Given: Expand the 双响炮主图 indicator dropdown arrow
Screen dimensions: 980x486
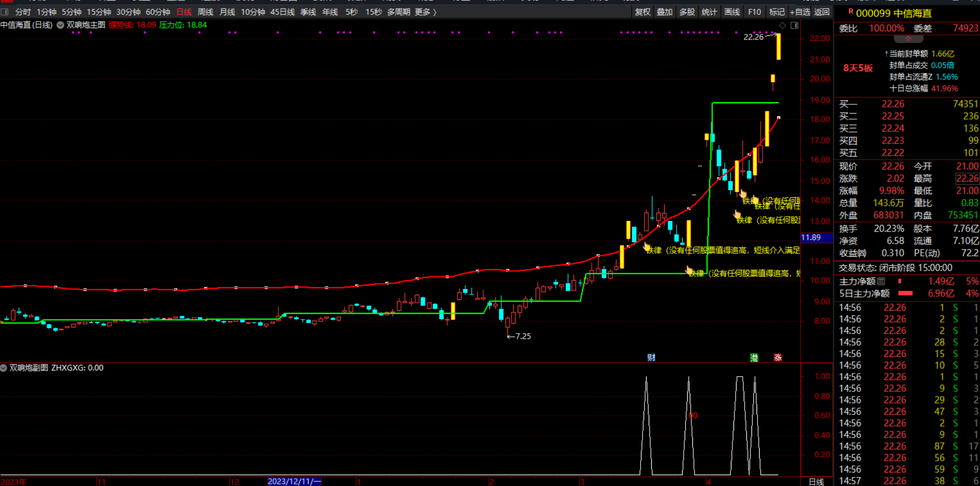Looking at the screenshot, I should coord(60,25).
